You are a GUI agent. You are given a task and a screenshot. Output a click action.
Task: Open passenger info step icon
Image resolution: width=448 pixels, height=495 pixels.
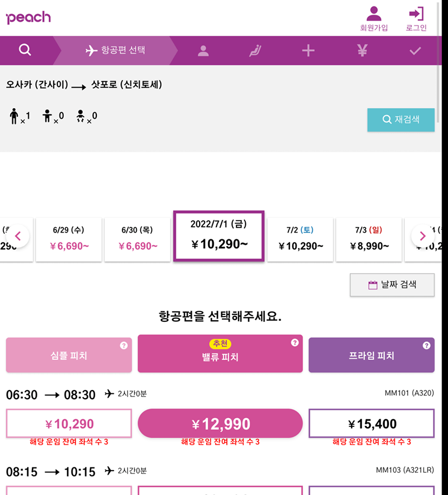203,50
